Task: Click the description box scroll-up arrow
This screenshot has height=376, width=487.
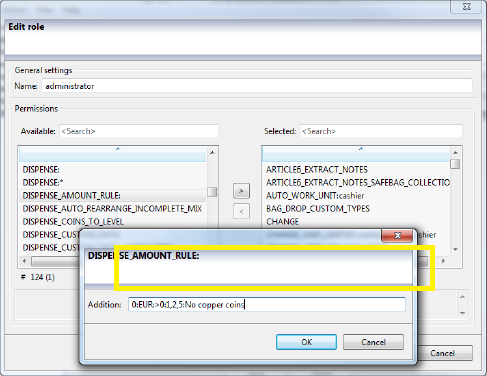Action: (x=462, y=297)
